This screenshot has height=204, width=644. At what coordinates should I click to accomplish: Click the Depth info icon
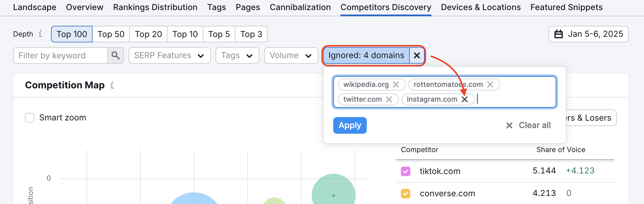40,34
